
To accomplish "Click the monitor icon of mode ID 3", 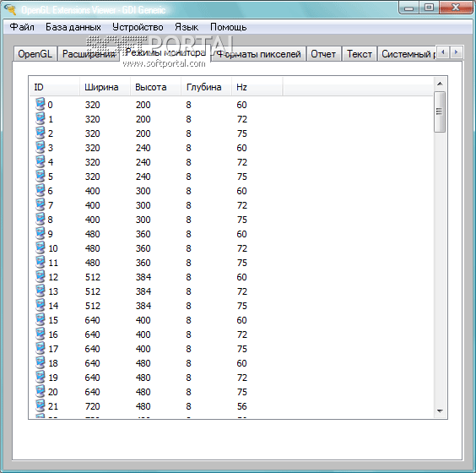I will tap(40, 147).
